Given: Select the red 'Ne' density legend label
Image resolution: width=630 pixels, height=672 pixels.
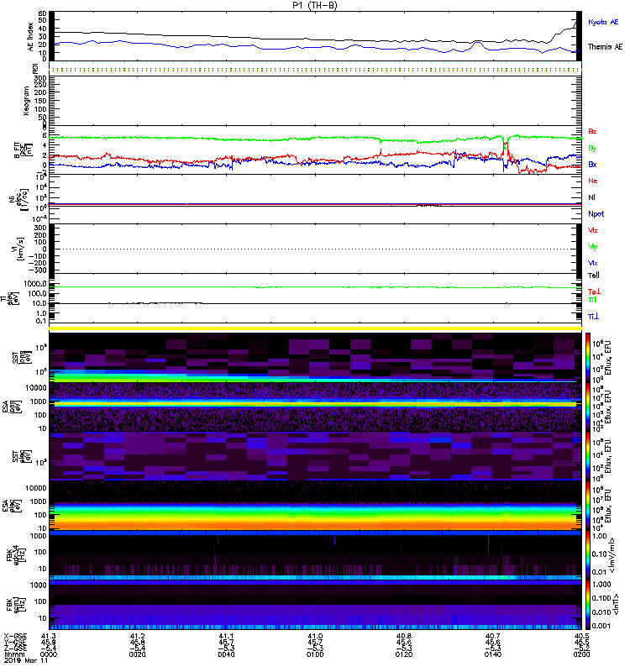Looking at the screenshot, I should pyautogui.click(x=593, y=181).
